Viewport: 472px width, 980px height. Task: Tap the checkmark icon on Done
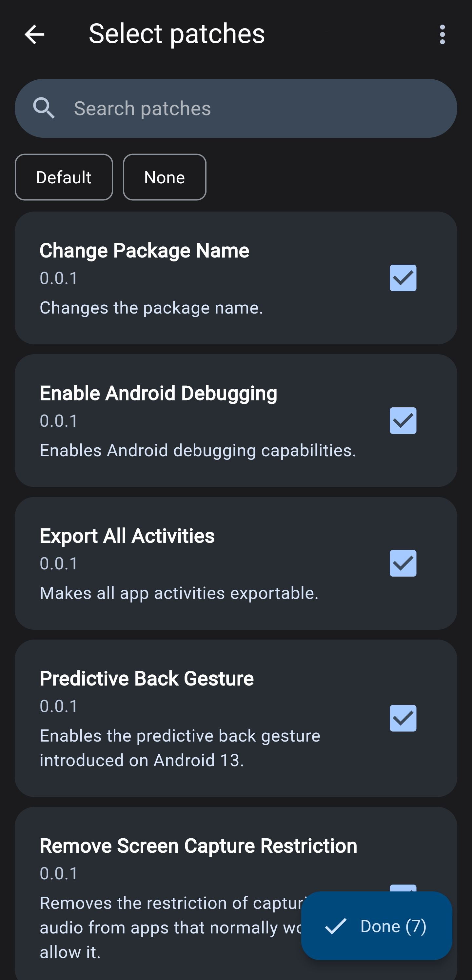tap(336, 926)
